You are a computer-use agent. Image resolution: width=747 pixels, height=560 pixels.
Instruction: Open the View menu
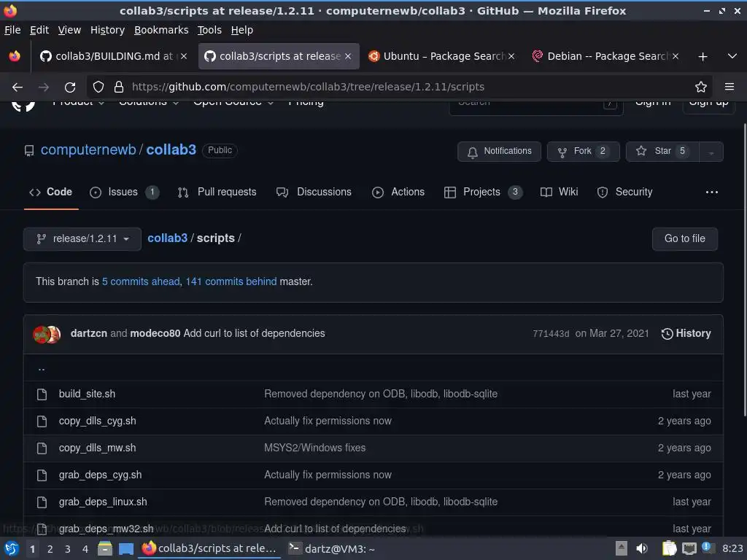point(69,30)
